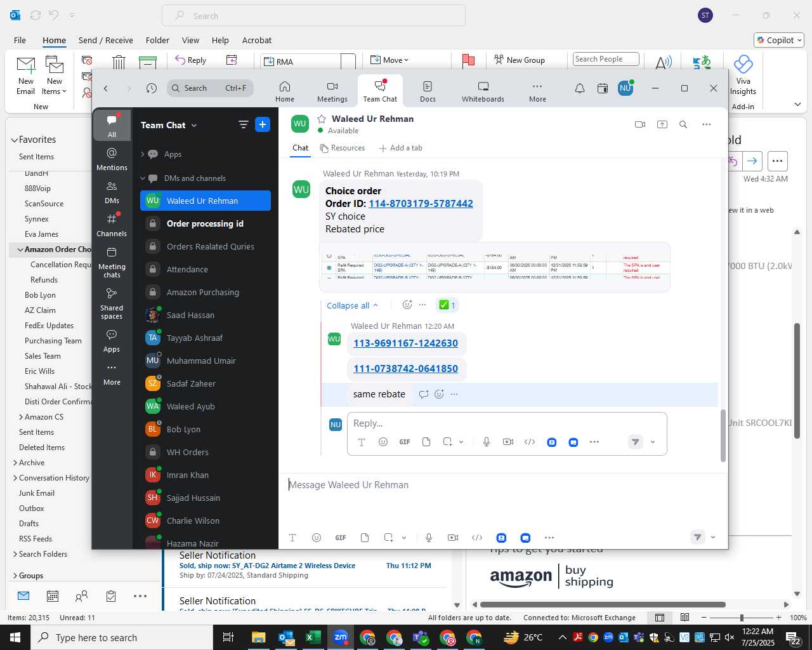The image size is (812, 650).
Task: Start video call with Waleed Ur Rehman
Action: pos(640,124)
